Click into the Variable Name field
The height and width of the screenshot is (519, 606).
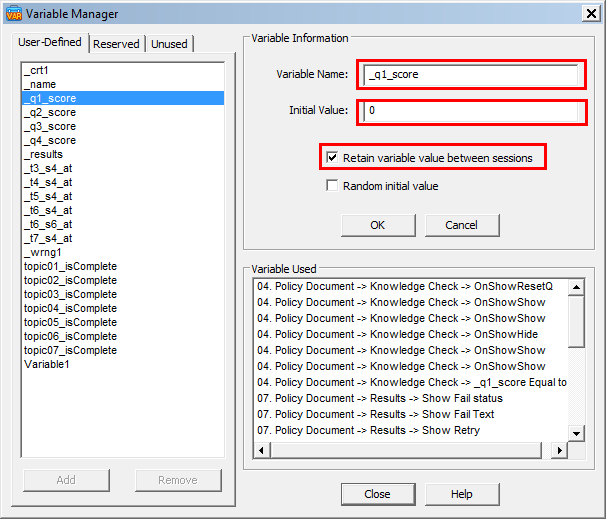[x=472, y=75]
